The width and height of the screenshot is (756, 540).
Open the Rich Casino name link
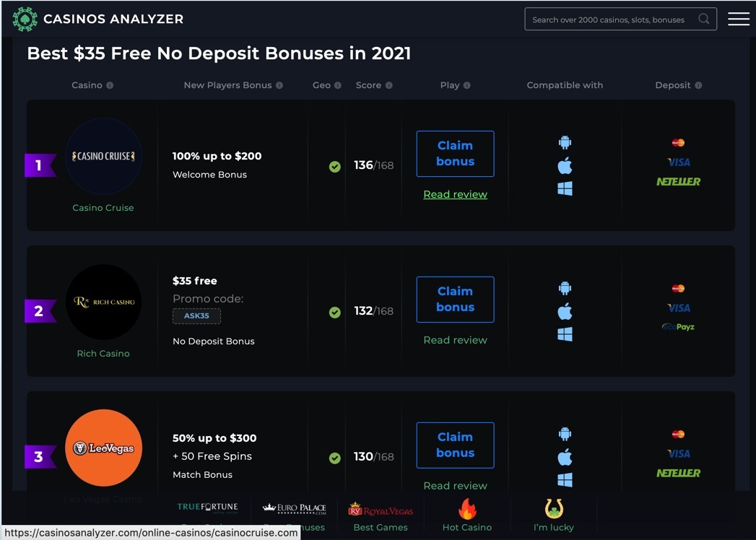click(x=103, y=354)
